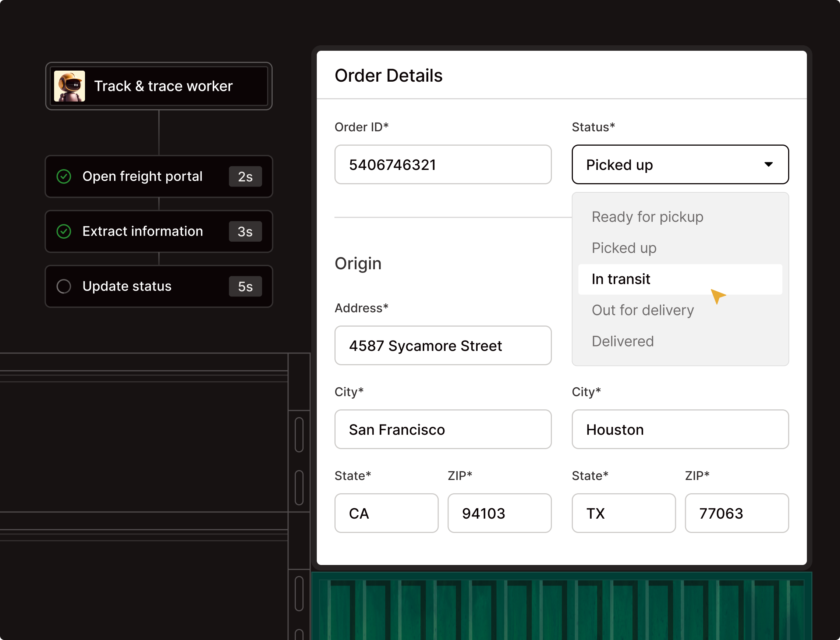Click green checkmark beside Open freight portal
Viewport: 840px width, 640px height.
click(x=64, y=177)
